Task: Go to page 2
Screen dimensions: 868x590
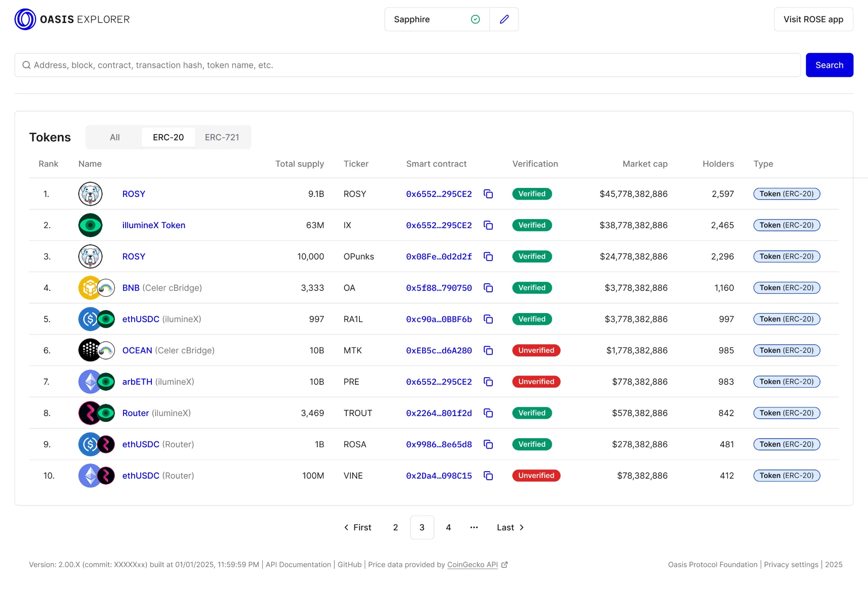Action: [x=396, y=527]
